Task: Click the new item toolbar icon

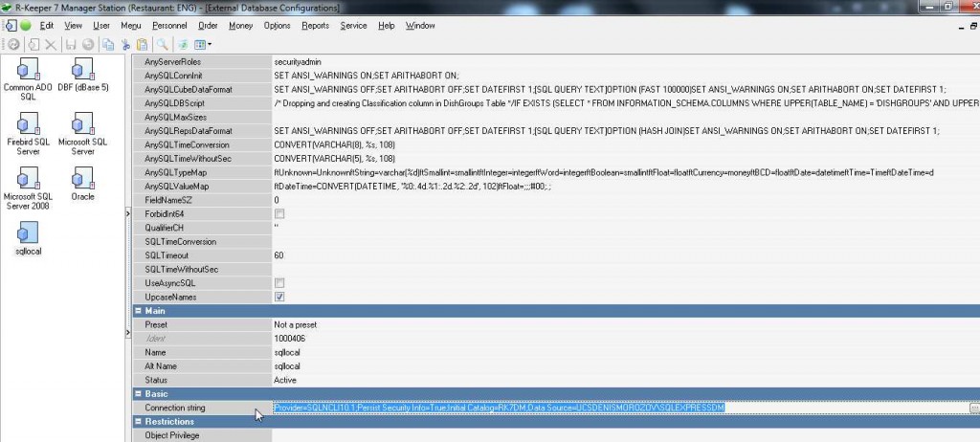Action: point(33,44)
